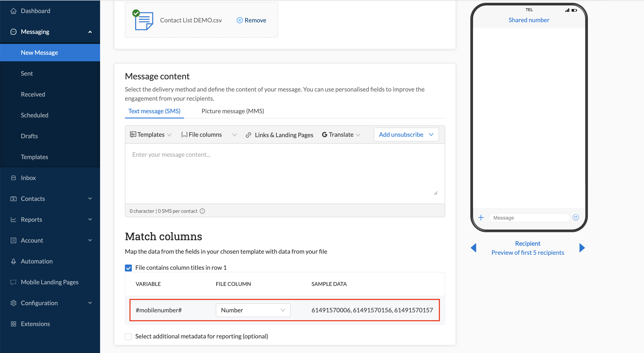Show next recipient preview arrow

click(x=582, y=248)
